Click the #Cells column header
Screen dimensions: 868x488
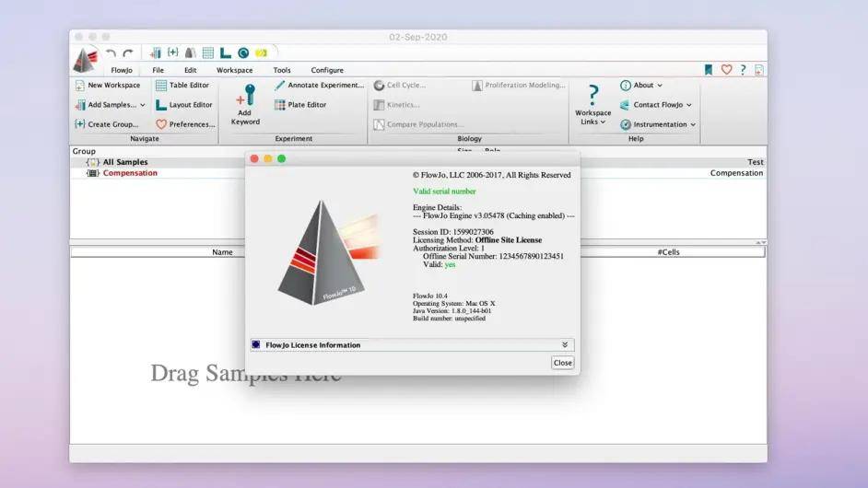tap(668, 251)
